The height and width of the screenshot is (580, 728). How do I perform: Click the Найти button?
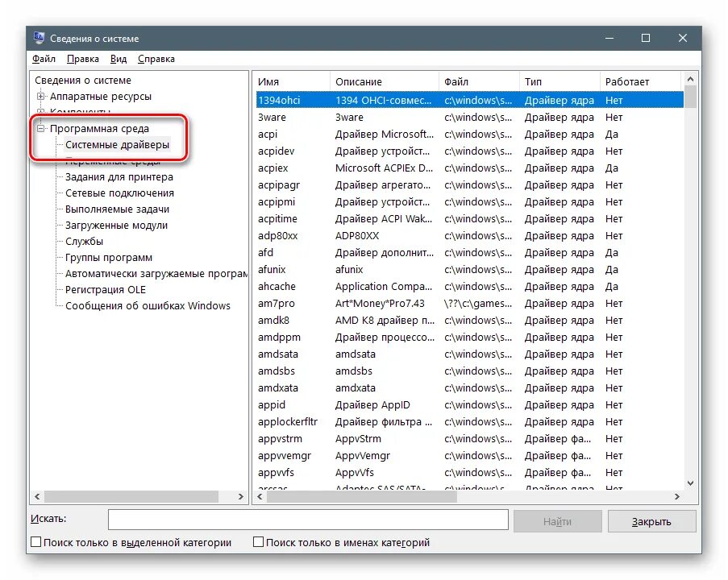point(558,521)
